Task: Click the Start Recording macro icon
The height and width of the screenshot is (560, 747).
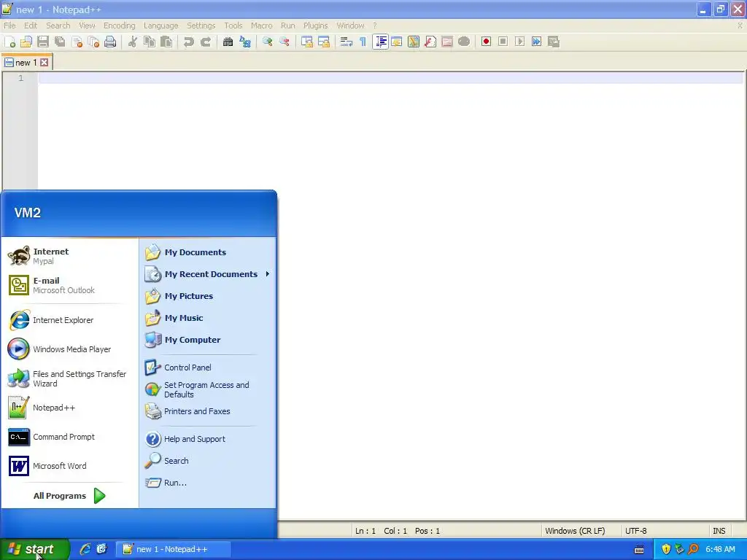Action: pyautogui.click(x=486, y=42)
